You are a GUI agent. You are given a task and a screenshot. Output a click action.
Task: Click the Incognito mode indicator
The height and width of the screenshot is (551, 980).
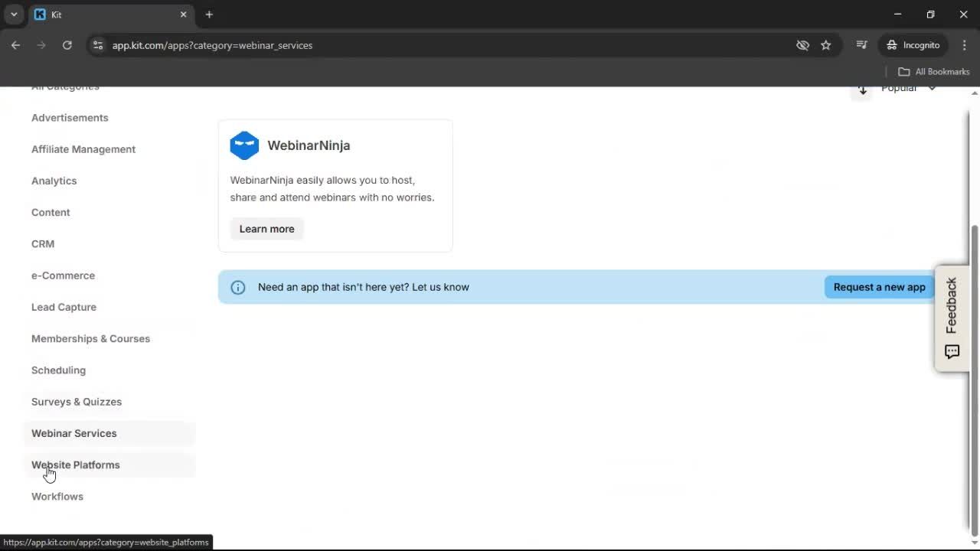[x=913, y=45]
